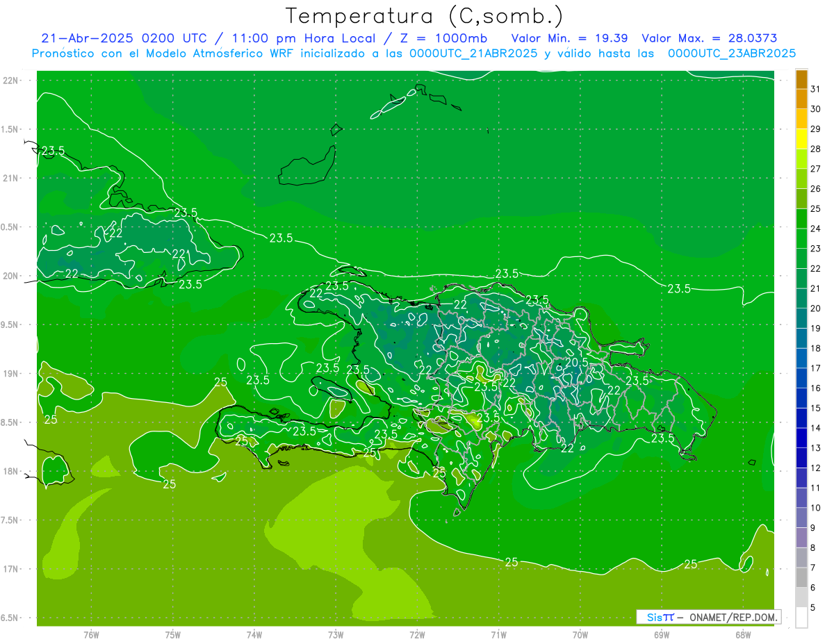834x644 pixels.
Task: Click the "Temperatura (C,somb.)" title
Action: point(424,16)
